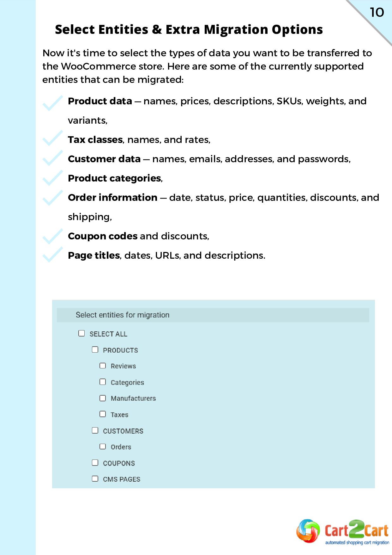The image size is (392, 555).
Task: Tick the Orders checkbox
Action: (103, 446)
